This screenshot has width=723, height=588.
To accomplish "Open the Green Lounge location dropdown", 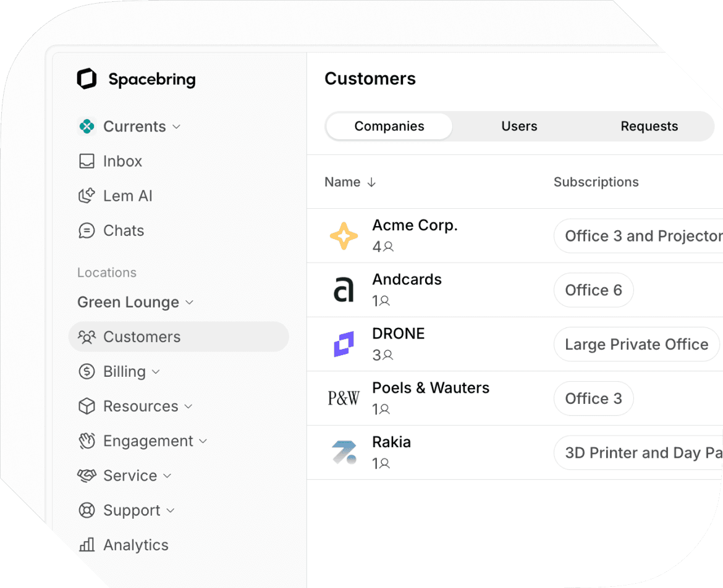I will tap(135, 302).
